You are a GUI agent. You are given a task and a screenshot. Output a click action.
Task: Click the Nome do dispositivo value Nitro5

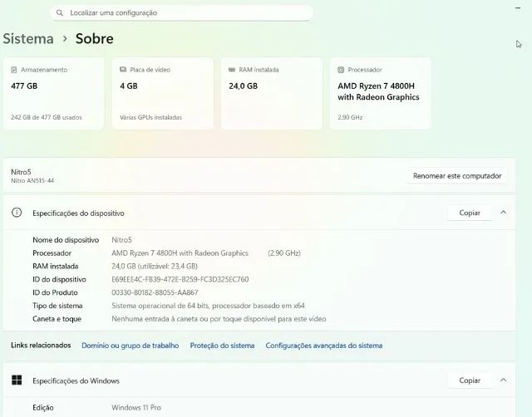pos(121,240)
